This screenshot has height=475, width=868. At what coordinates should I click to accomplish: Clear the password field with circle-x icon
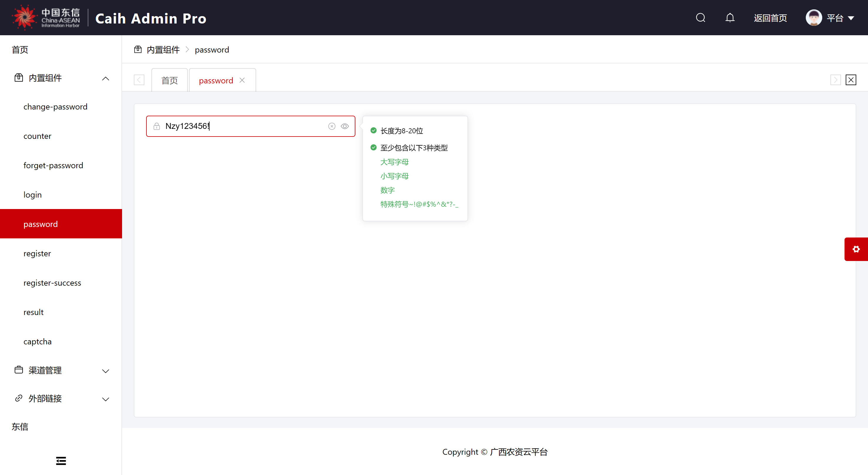[332, 126]
